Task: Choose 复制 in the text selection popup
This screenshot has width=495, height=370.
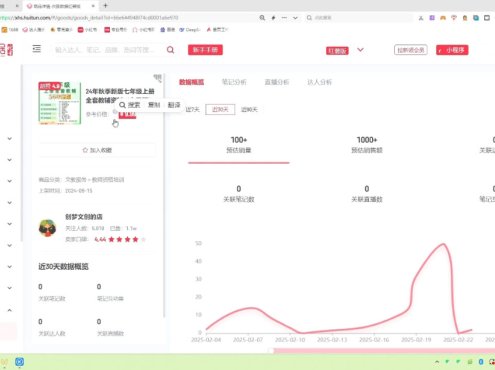Action: coord(154,105)
